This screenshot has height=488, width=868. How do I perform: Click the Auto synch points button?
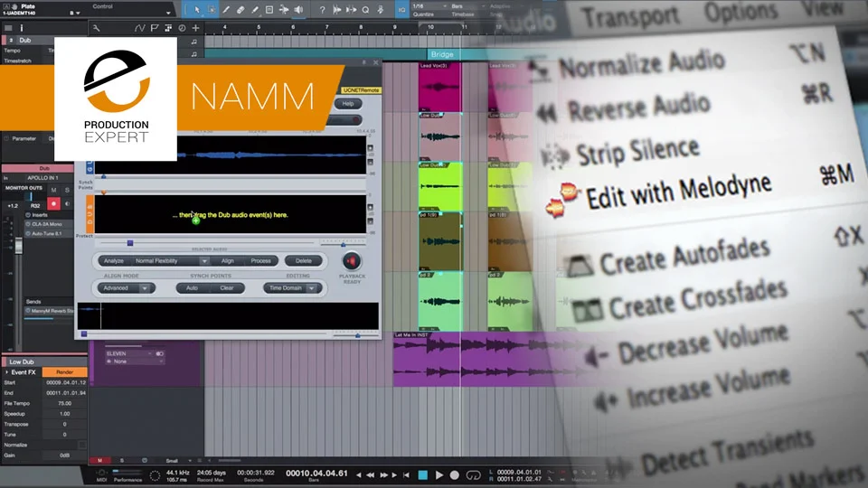[x=192, y=288]
